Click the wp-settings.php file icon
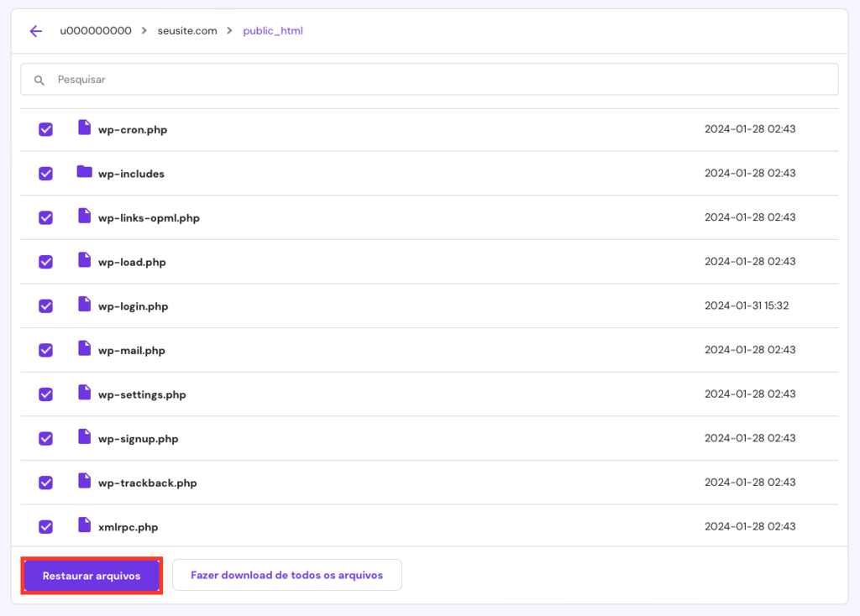 (84, 394)
